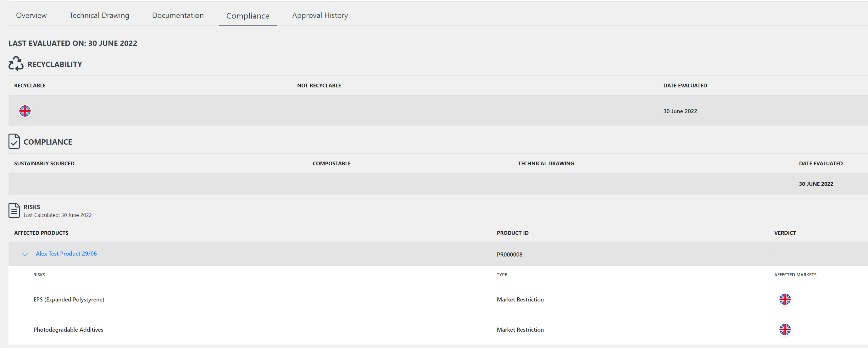Click the Compostable column header
868x348 pixels.
click(331, 163)
